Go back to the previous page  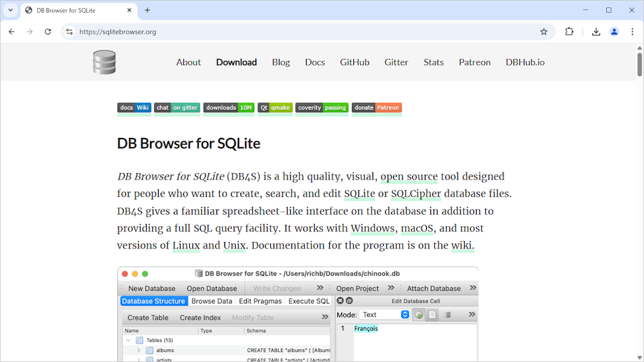click(11, 32)
